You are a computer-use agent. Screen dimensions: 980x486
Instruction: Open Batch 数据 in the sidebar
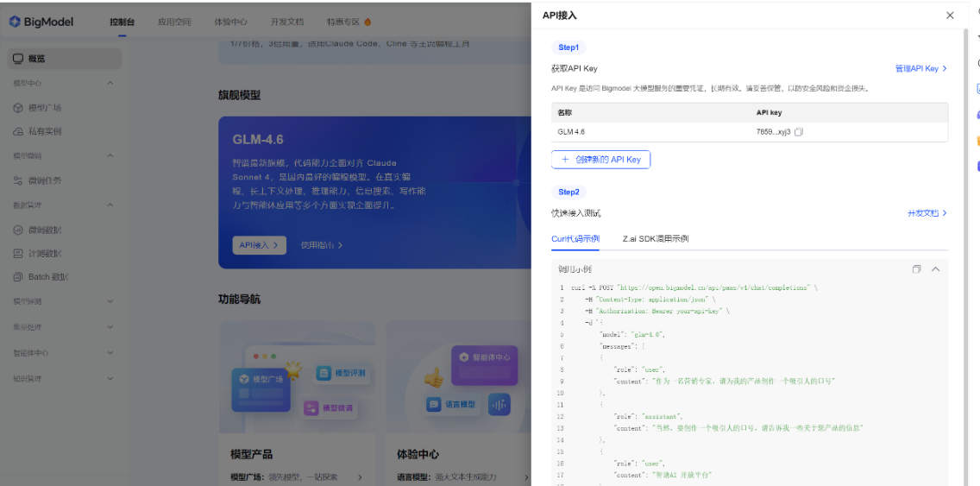[47, 277]
